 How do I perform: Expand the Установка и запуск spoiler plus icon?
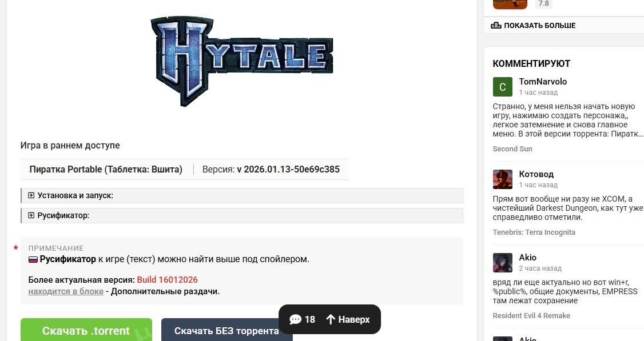(31, 195)
